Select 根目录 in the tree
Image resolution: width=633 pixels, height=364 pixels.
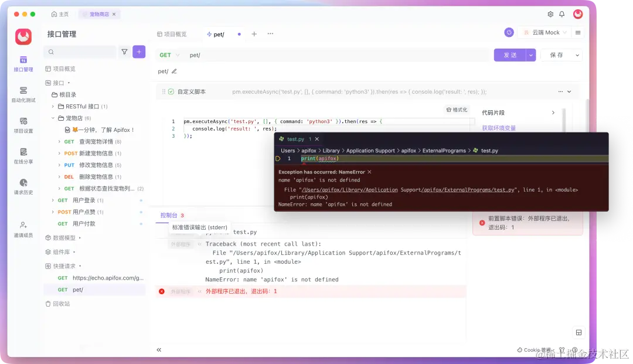(64, 94)
